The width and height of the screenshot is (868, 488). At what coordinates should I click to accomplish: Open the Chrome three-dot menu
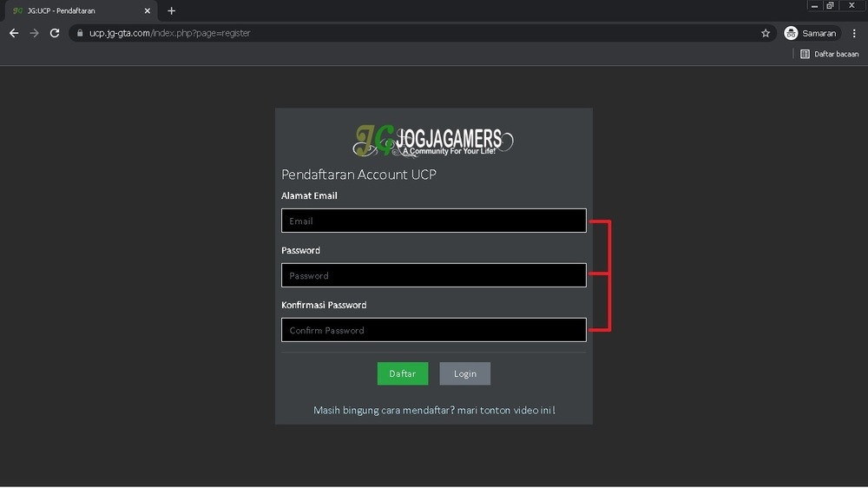point(854,33)
